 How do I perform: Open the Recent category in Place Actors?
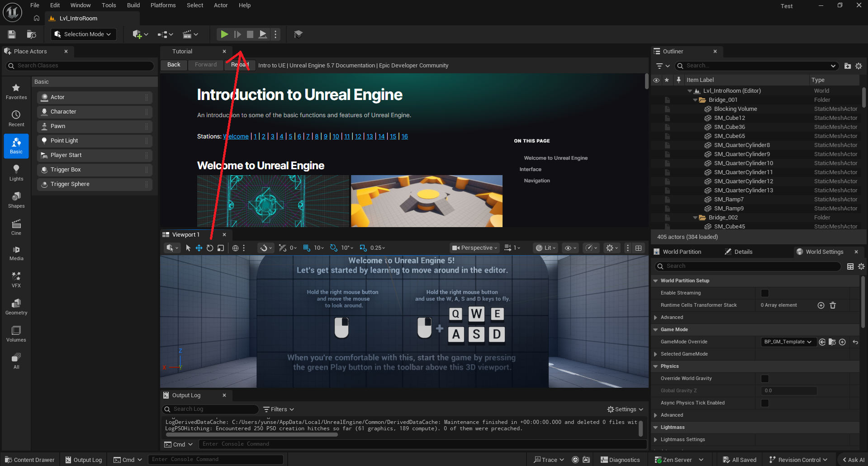(16, 119)
